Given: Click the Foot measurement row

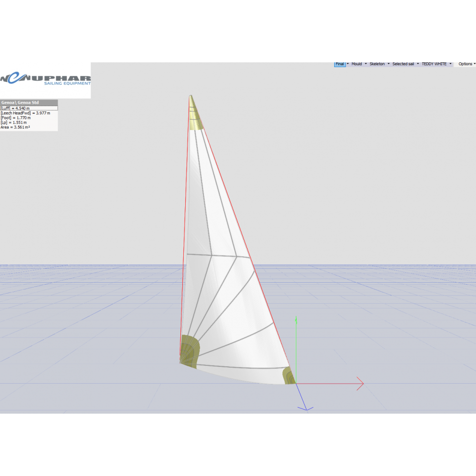Looking at the screenshot, I should click(x=16, y=118).
